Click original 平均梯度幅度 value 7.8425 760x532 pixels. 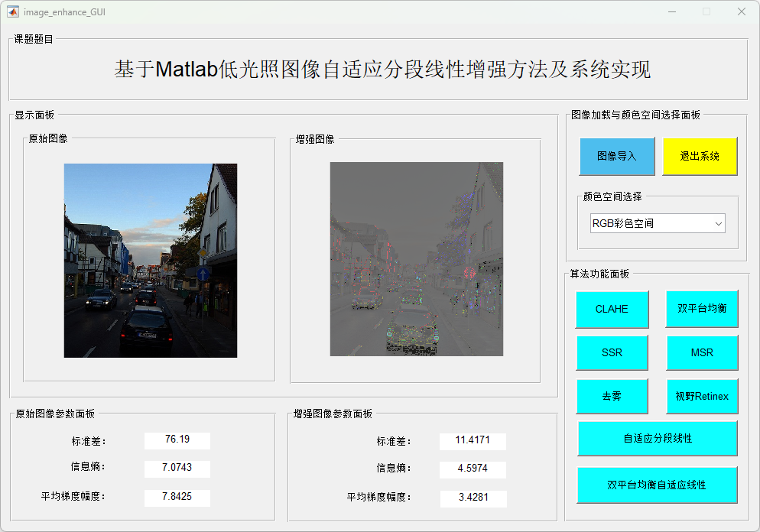pyautogui.click(x=177, y=497)
